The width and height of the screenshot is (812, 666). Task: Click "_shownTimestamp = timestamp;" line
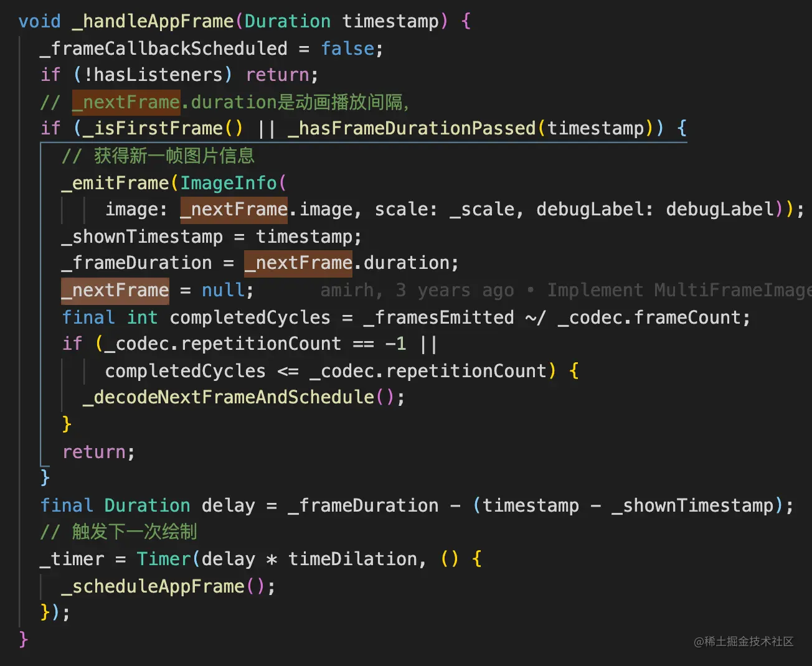tap(211, 237)
